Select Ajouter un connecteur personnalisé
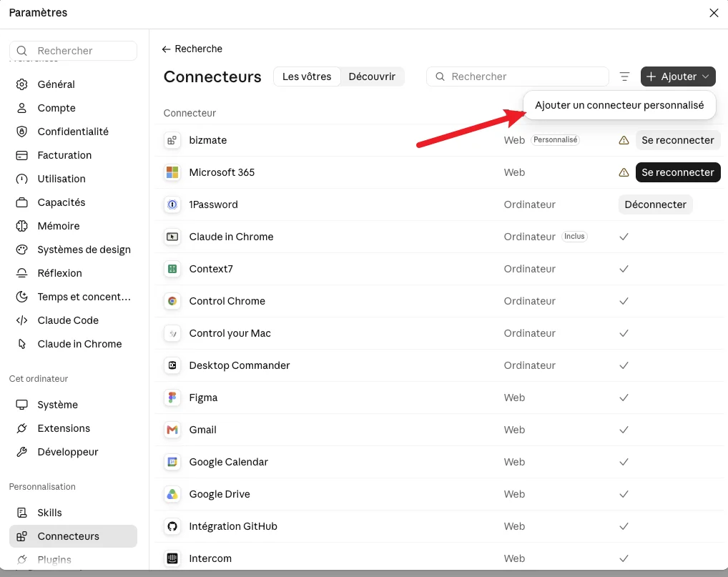Viewport: 728px width, 577px height. click(x=619, y=105)
